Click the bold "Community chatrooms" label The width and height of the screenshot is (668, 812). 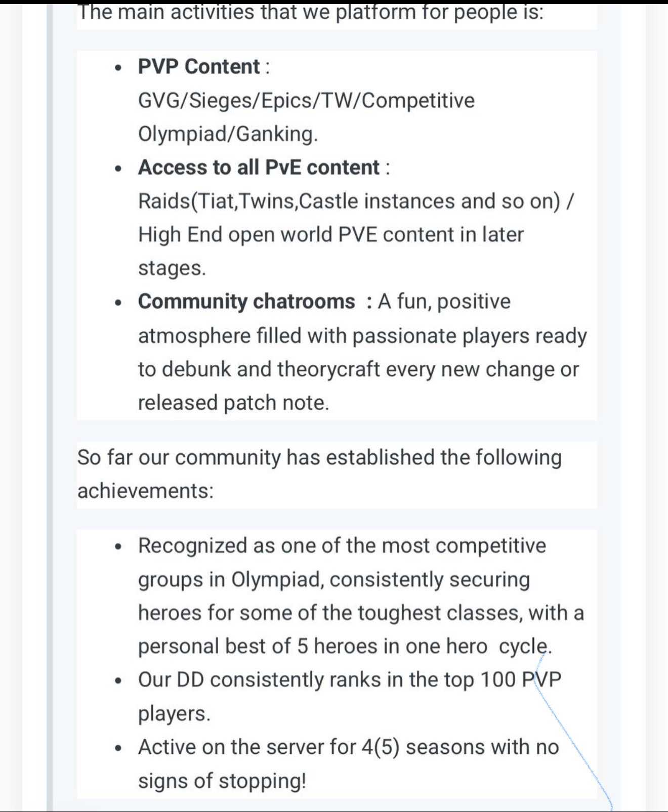246,302
